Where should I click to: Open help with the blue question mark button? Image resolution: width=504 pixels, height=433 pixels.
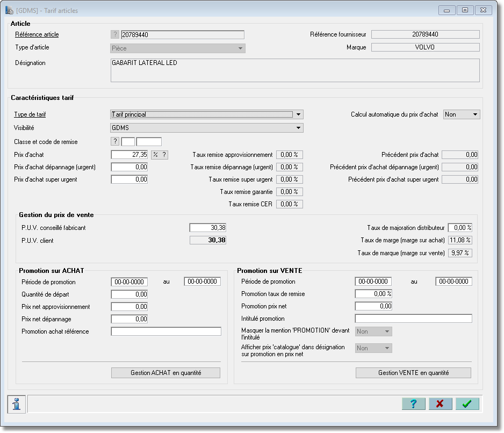(x=413, y=404)
